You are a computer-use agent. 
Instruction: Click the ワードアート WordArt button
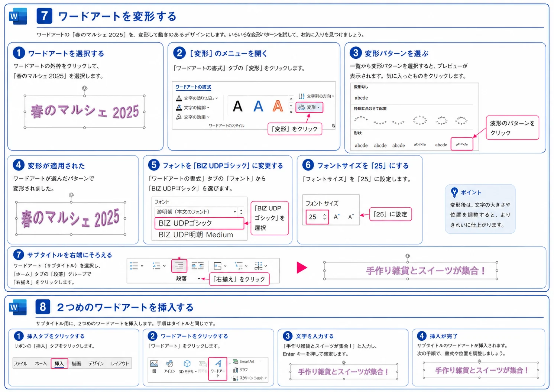pos(218,369)
